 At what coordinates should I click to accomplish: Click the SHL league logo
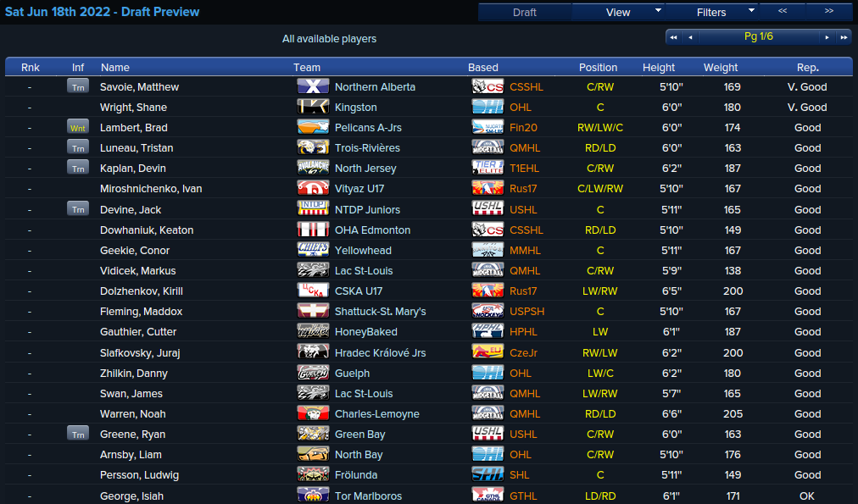pos(487,474)
